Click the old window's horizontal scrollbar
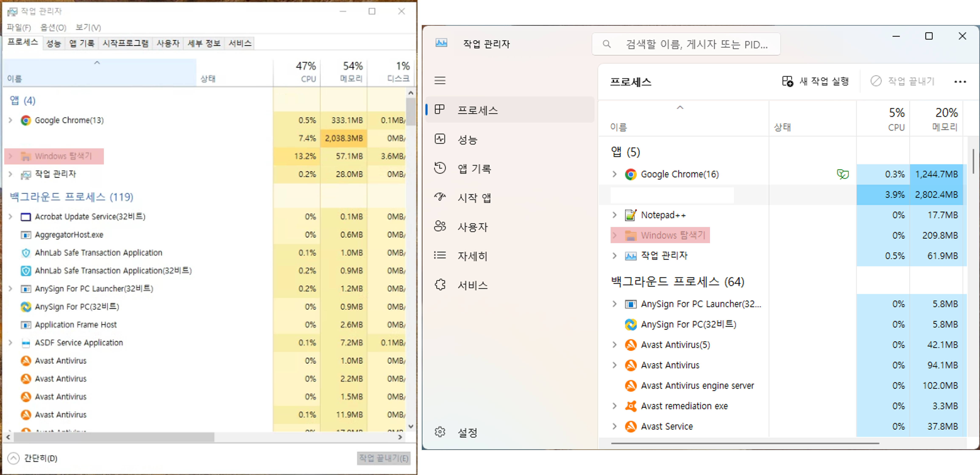 point(114,437)
